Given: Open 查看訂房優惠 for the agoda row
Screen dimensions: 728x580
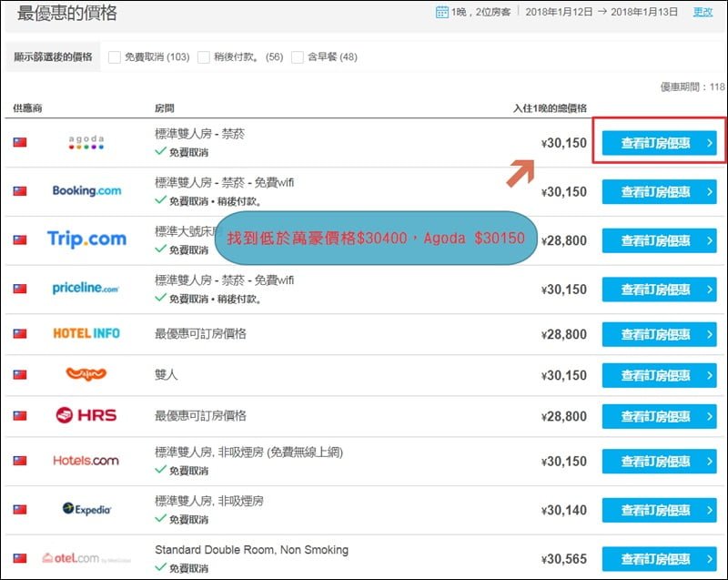Looking at the screenshot, I should [659, 143].
